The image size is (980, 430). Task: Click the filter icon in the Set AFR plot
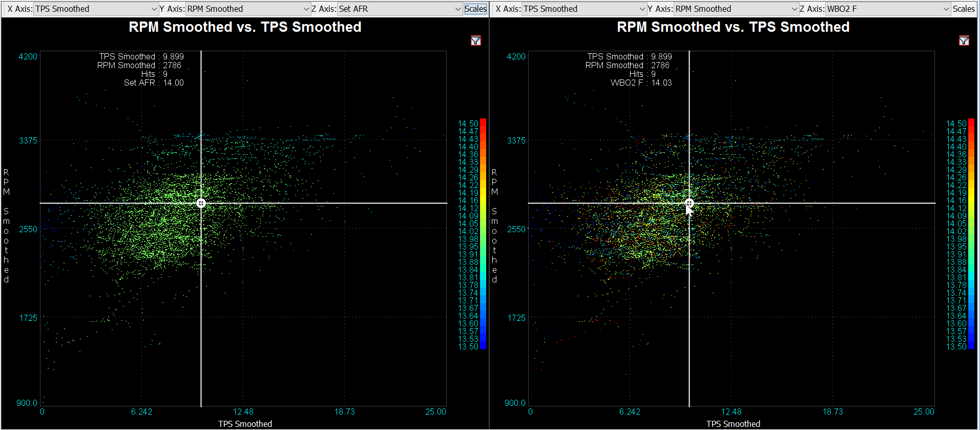[476, 41]
